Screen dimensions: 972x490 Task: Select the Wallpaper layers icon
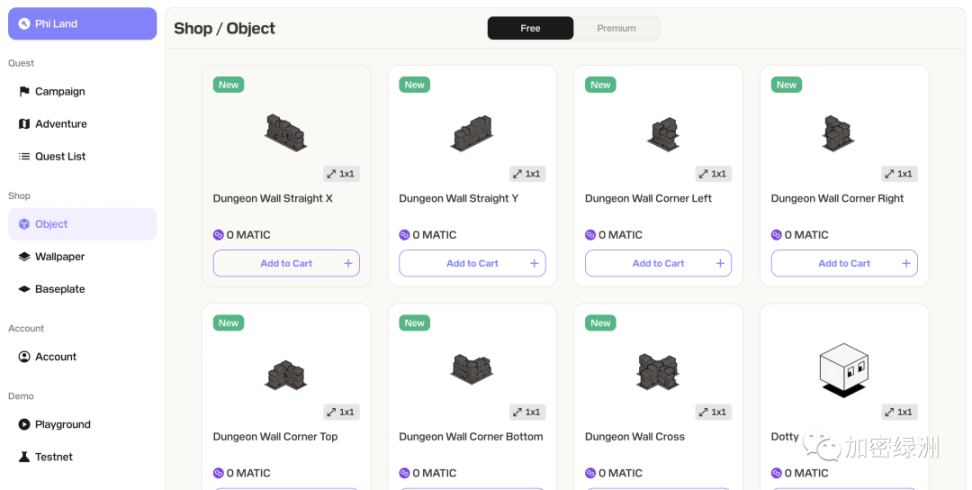[x=24, y=257]
